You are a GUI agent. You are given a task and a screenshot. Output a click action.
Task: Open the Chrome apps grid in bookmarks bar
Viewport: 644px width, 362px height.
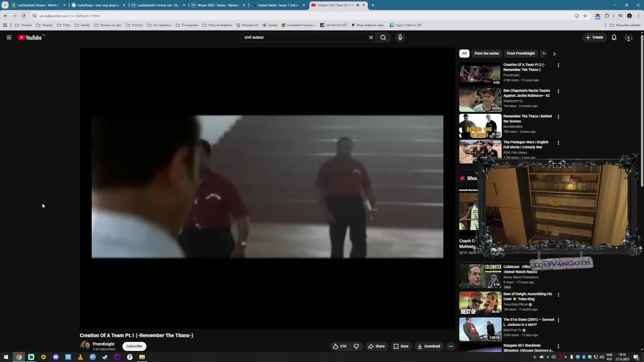[x=5, y=25]
